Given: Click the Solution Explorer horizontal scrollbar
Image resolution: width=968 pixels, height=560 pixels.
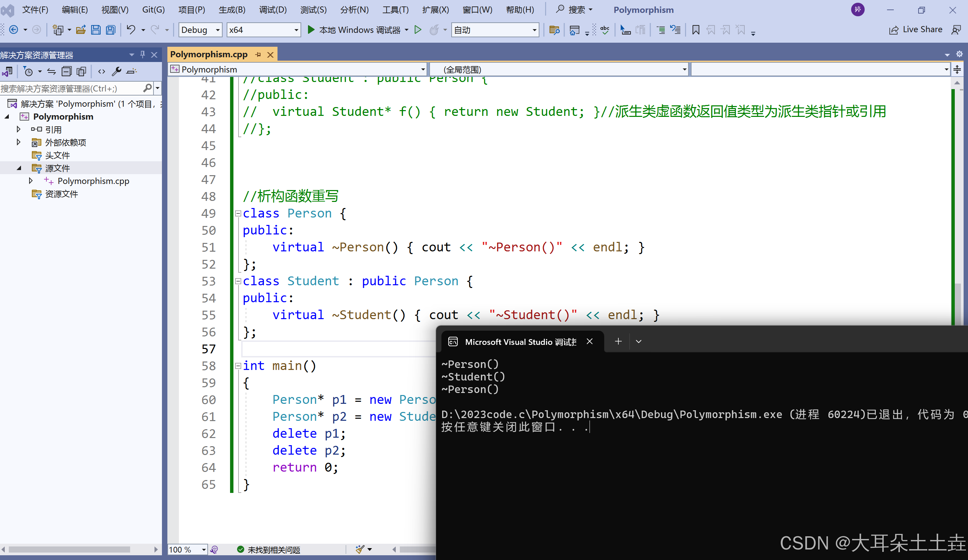Looking at the screenshot, I should click(x=69, y=549).
